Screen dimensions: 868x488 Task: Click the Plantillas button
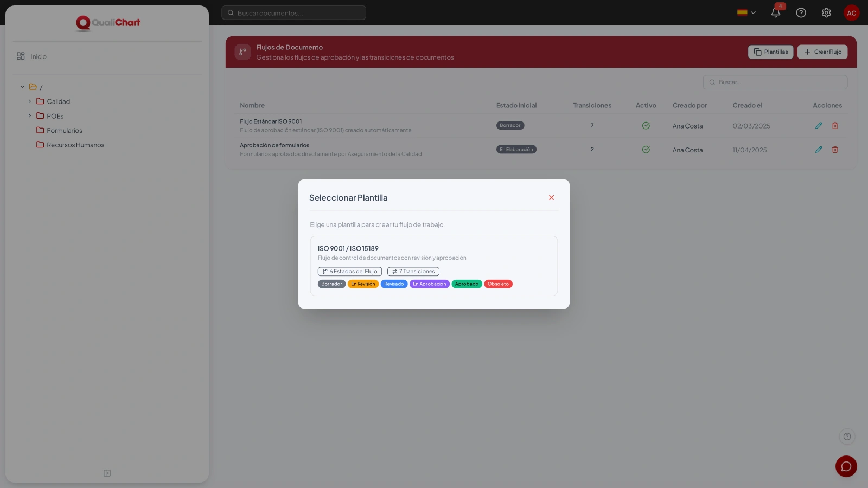[771, 52]
